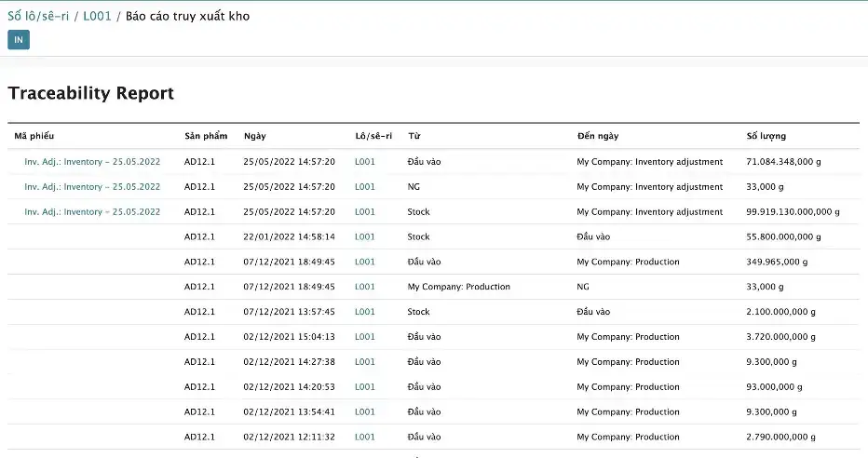The image size is (868, 458).
Task: Click the IN print button
Action: pos(19,39)
